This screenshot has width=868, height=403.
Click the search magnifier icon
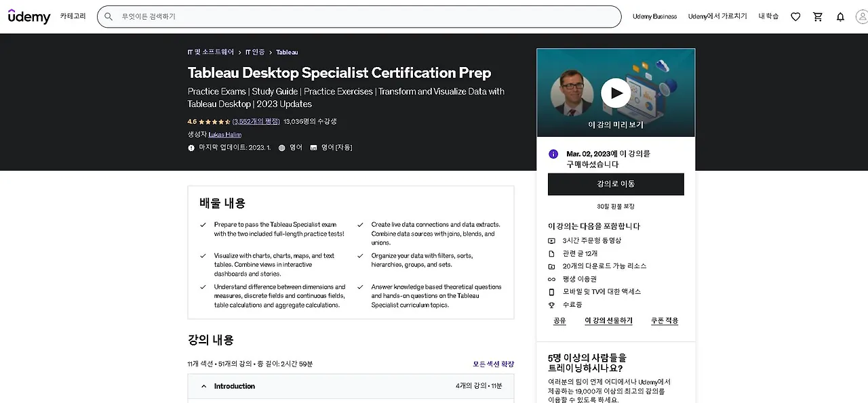coord(108,16)
